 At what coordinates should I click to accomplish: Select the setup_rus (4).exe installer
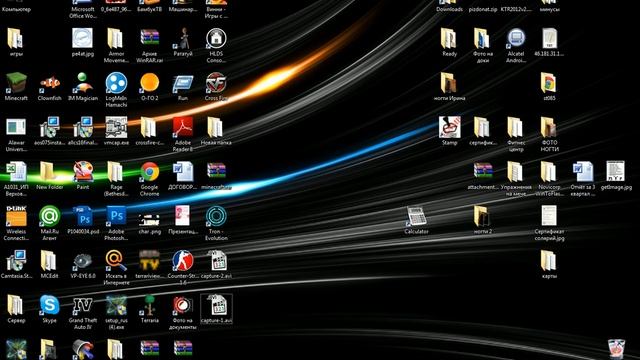point(116,305)
